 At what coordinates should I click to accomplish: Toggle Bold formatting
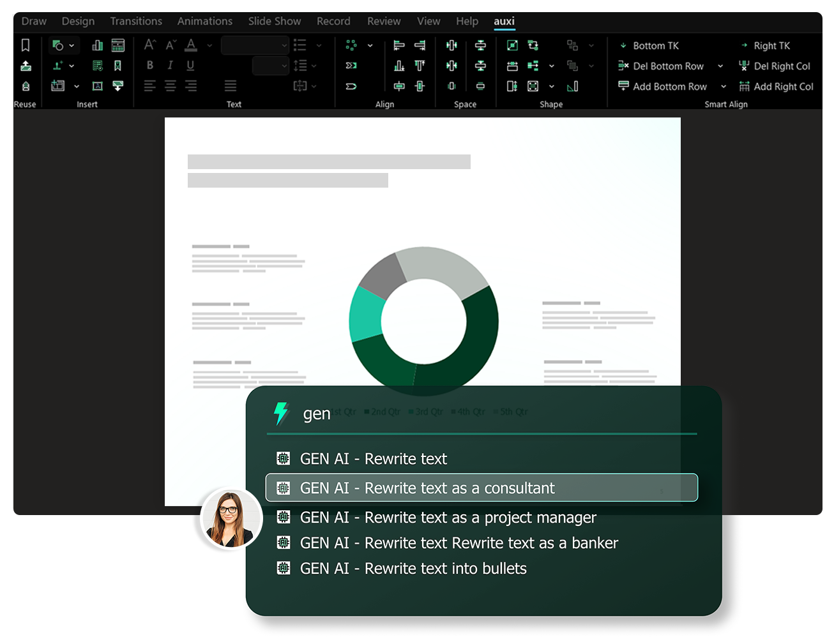pos(149,65)
